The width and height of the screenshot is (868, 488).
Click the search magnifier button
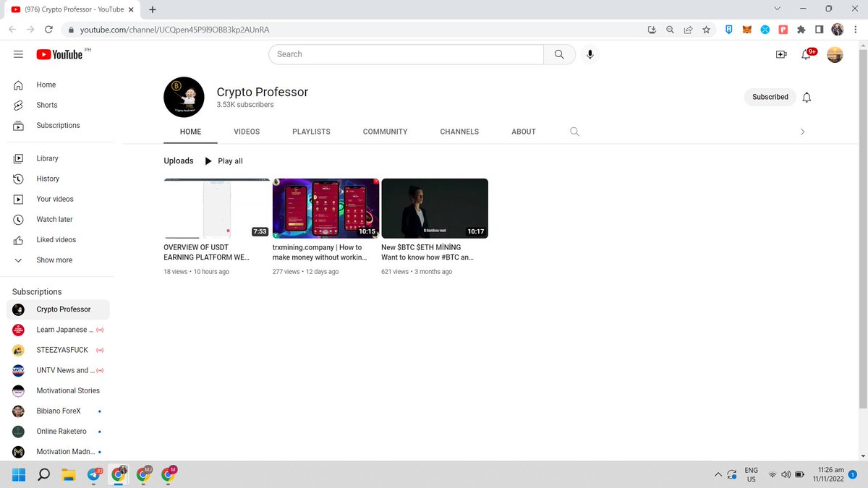coord(559,54)
